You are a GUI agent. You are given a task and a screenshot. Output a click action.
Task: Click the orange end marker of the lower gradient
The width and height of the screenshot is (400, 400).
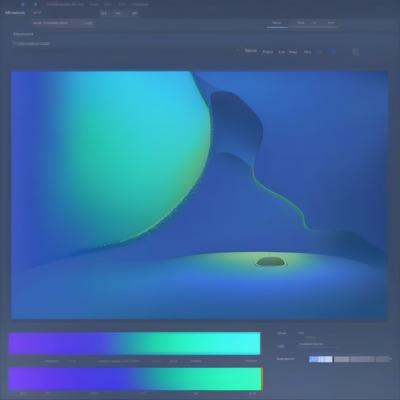click(x=262, y=379)
